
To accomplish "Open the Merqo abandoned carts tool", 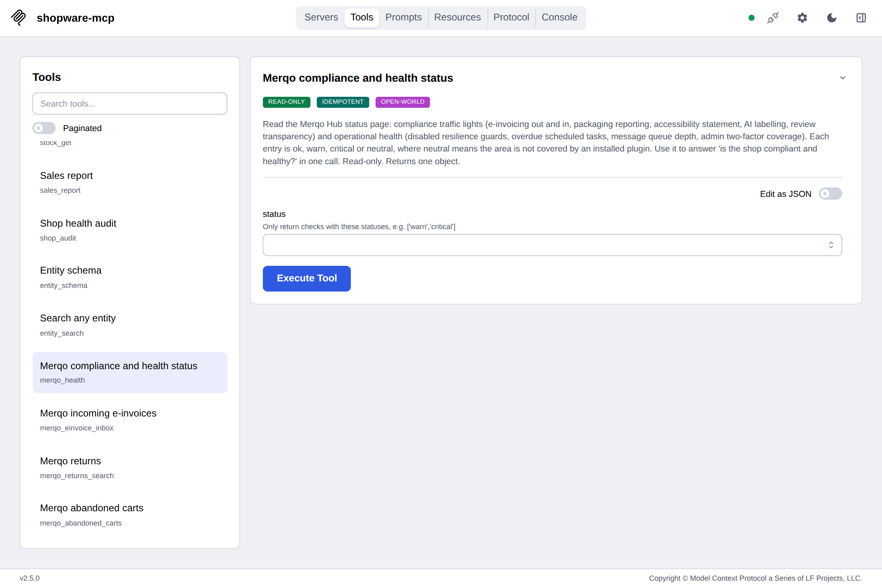I will pyautogui.click(x=130, y=515).
